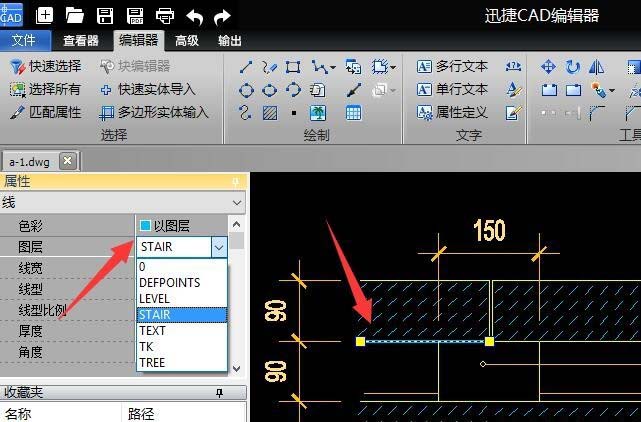Select the Circle drawing tool
Image resolution: width=641 pixels, height=422 pixels.
(246, 90)
